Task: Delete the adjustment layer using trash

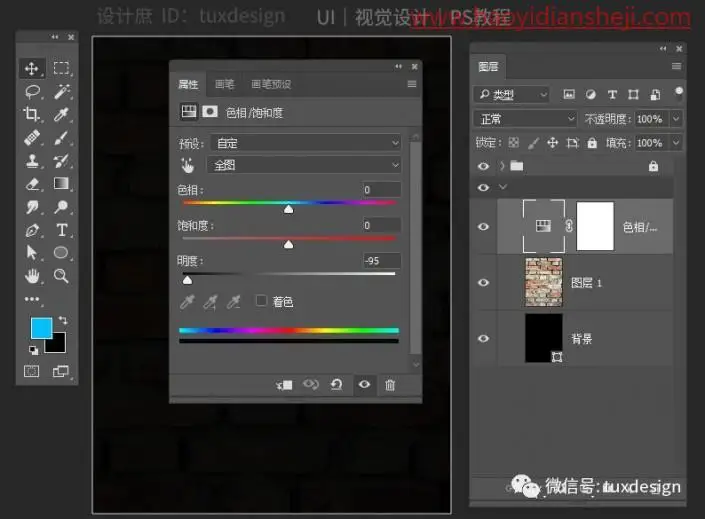Action: (x=390, y=385)
